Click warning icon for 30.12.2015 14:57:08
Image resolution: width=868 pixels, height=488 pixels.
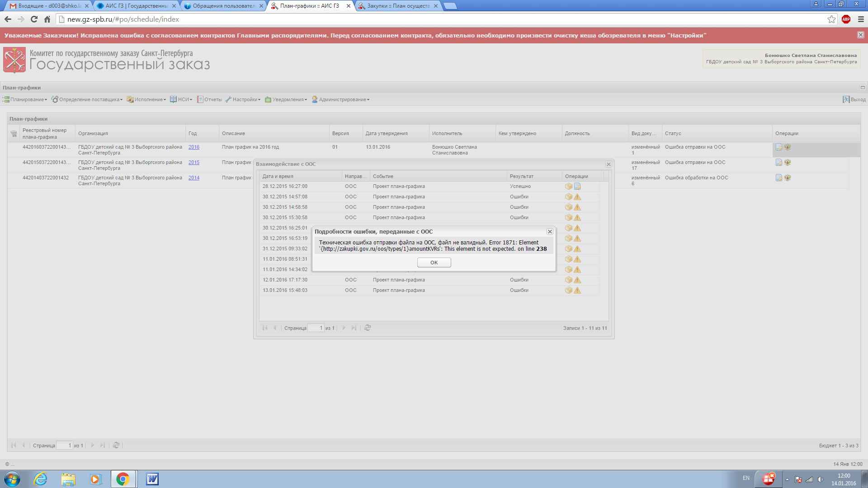(x=577, y=197)
